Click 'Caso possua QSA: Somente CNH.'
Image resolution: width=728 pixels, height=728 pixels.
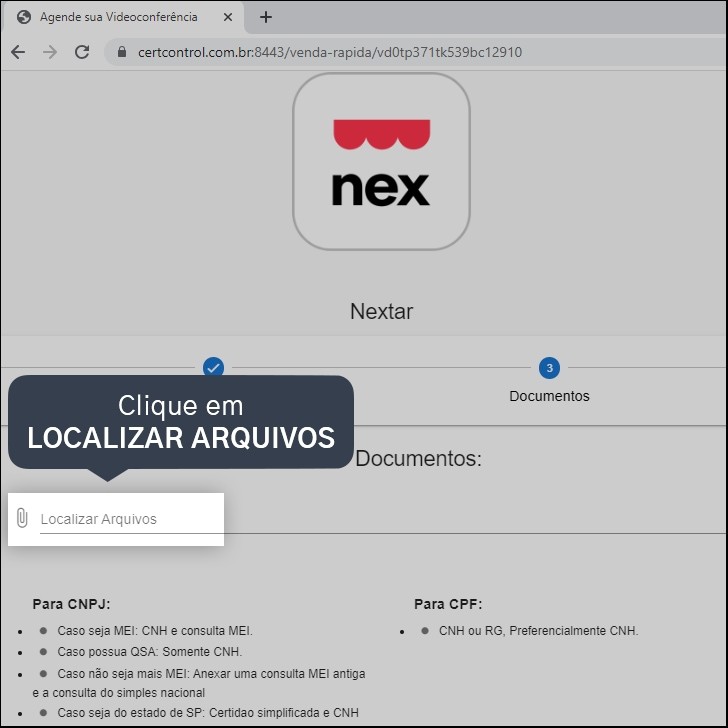click(x=150, y=652)
